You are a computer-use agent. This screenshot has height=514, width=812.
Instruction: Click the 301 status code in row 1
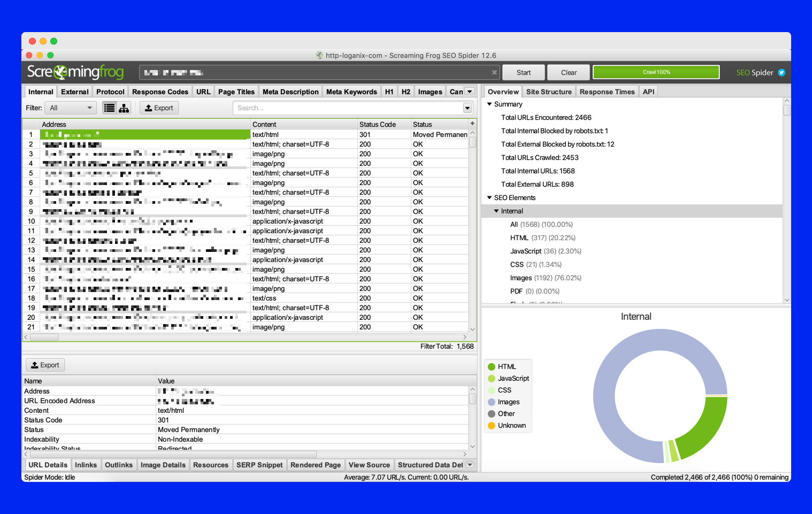365,135
